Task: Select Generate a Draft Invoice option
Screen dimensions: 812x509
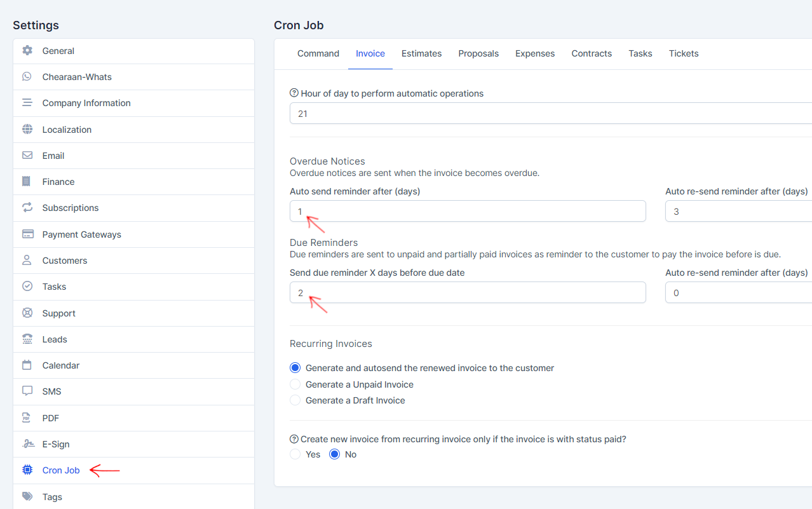Action: 295,400
